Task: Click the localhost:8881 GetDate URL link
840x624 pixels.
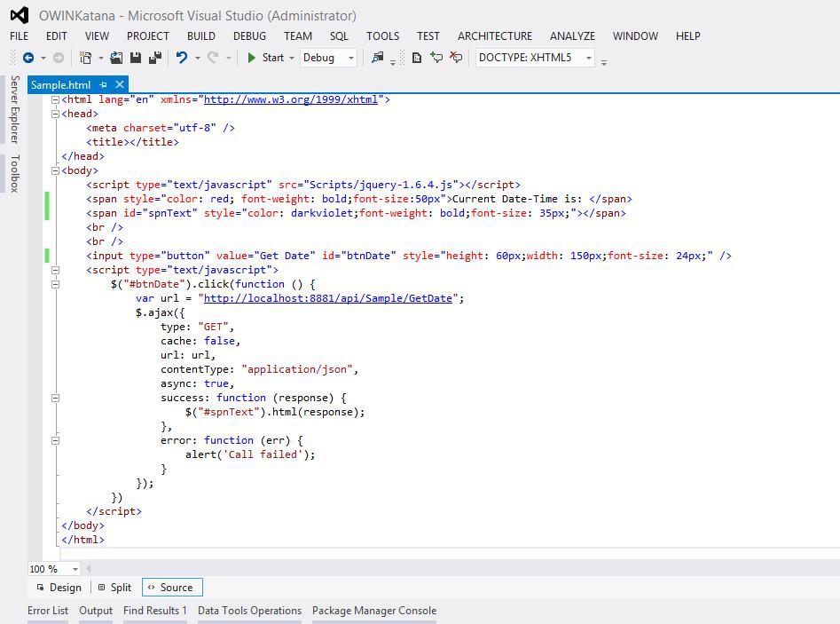Action: [x=328, y=298]
